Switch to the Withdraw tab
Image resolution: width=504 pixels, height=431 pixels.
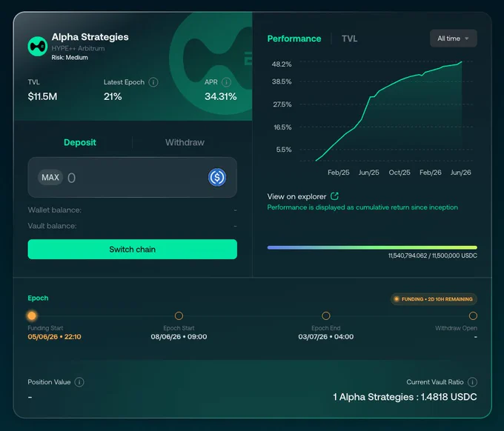click(x=185, y=142)
